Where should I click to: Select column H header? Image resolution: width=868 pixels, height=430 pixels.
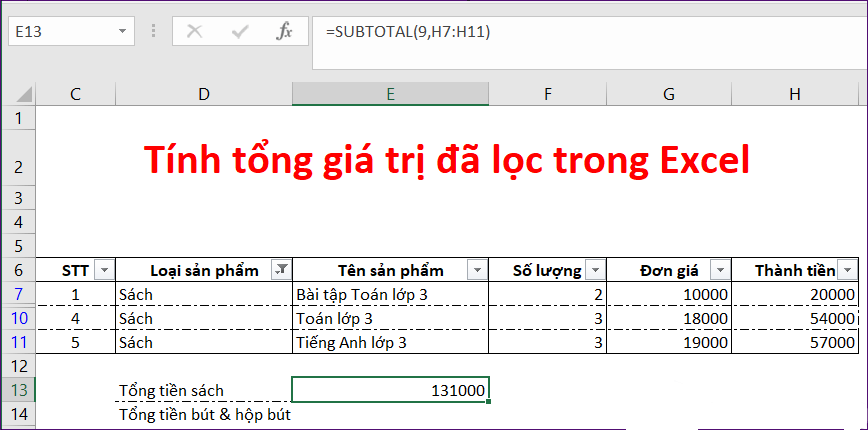point(794,93)
